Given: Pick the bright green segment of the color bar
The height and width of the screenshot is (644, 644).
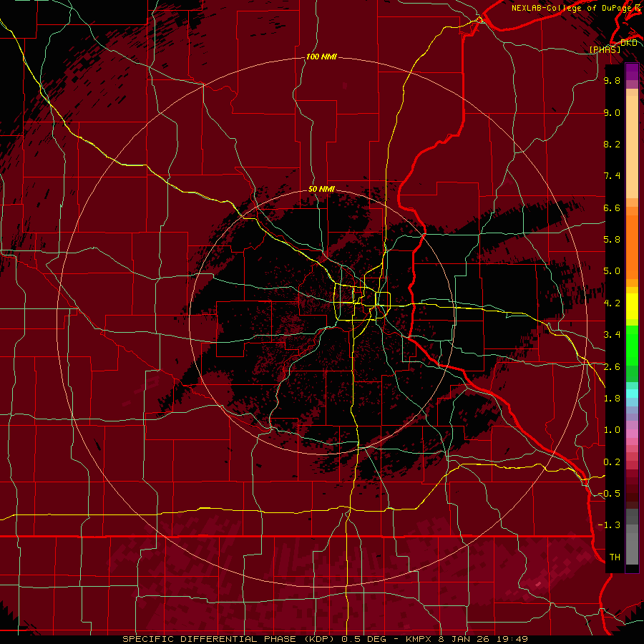Looking at the screenshot, I should coord(632,346).
